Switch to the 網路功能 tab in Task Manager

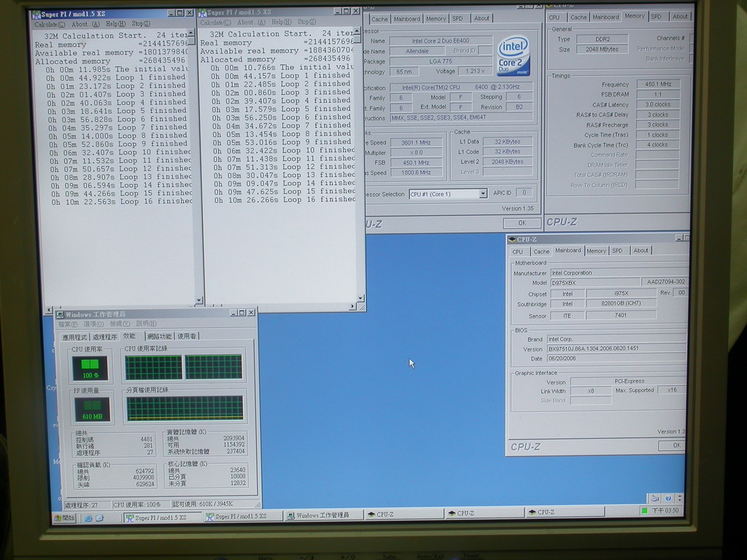point(160,336)
